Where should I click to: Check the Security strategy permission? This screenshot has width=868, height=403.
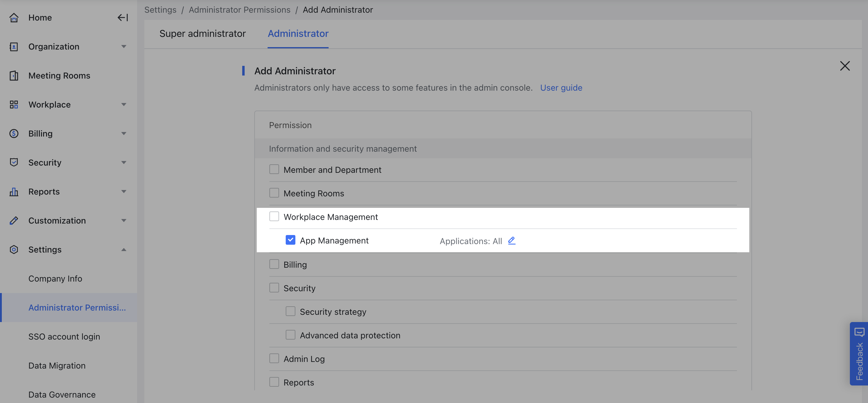click(x=290, y=311)
